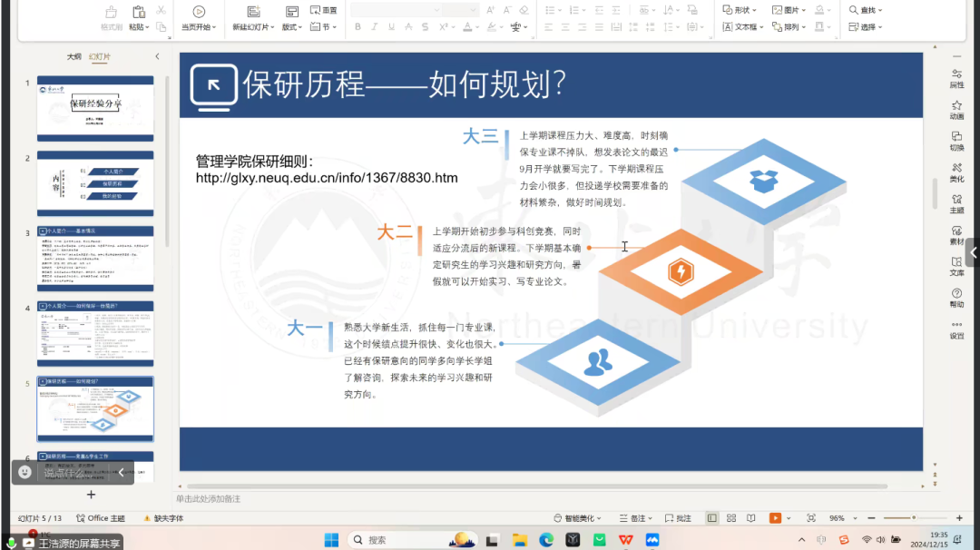
Task: Click the Windows Start button
Action: click(x=331, y=540)
